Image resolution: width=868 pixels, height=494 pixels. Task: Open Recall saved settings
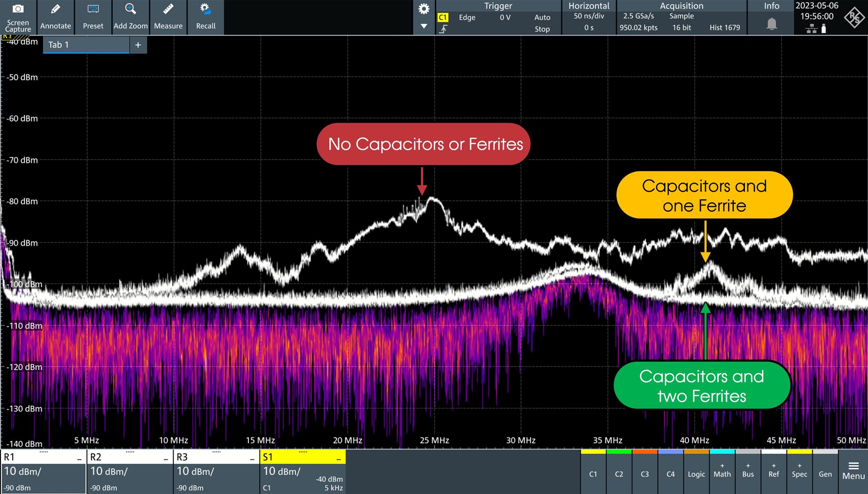pos(206,18)
